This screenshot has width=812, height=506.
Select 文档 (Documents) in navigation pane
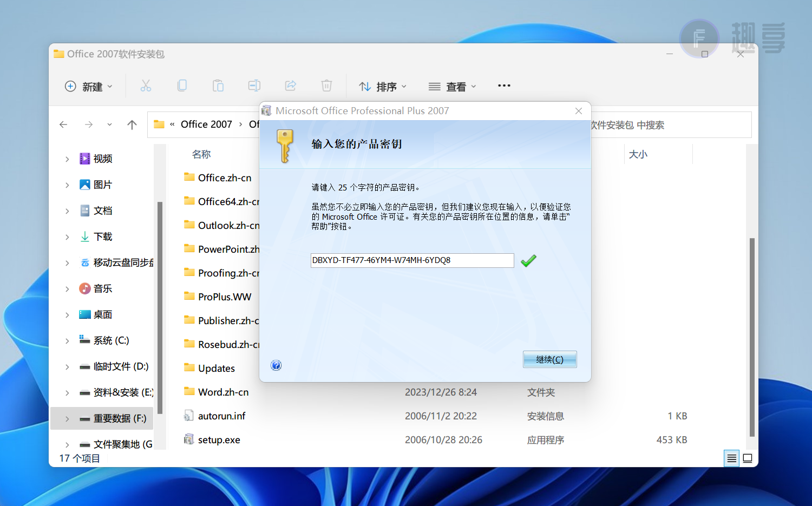pos(103,211)
